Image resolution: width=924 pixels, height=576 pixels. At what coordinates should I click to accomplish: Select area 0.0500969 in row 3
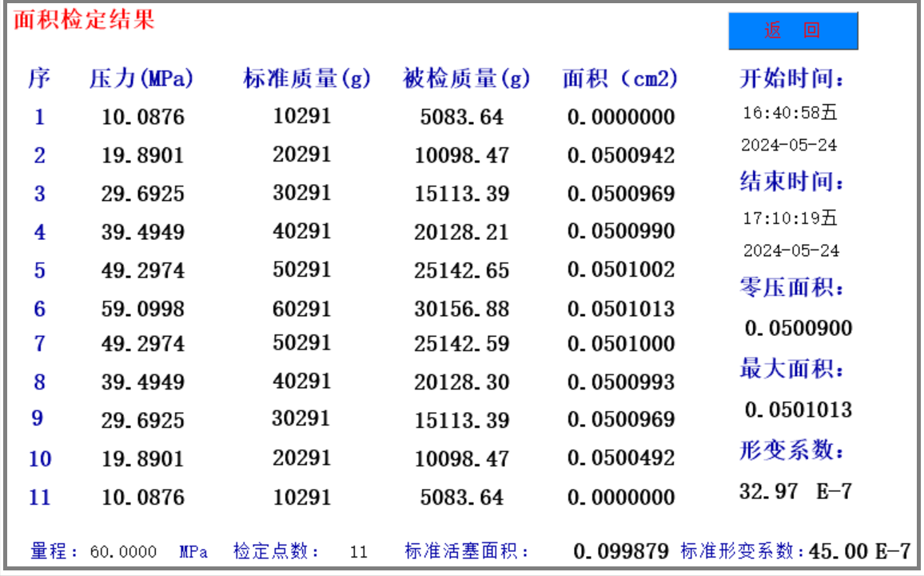621,194
